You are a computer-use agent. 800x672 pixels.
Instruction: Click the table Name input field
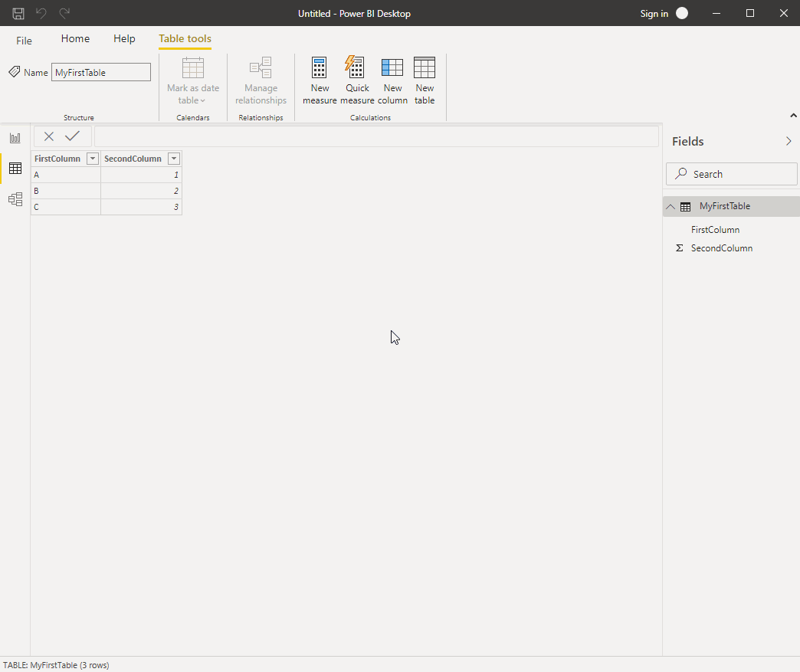[101, 72]
